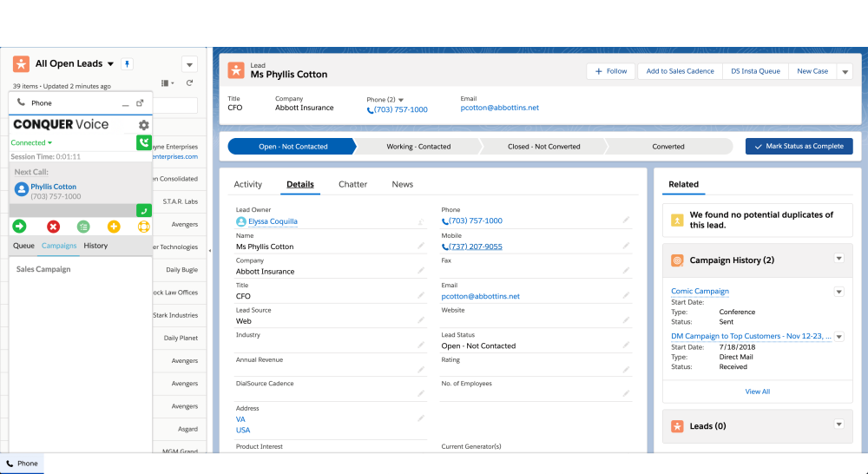The width and height of the screenshot is (868, 474).
Task: Click the potential duplicates icon
Action: [x=677, y=220]
